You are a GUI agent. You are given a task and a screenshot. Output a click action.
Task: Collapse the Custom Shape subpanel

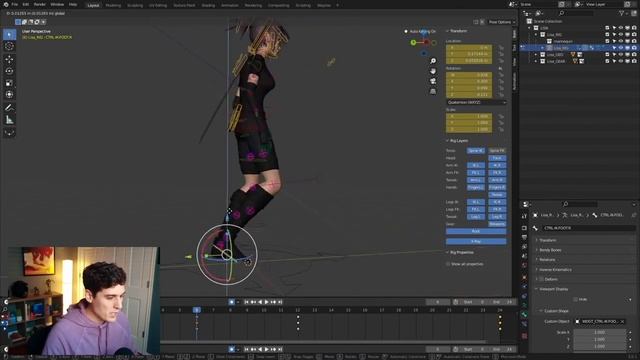click(x=554, y=311)
